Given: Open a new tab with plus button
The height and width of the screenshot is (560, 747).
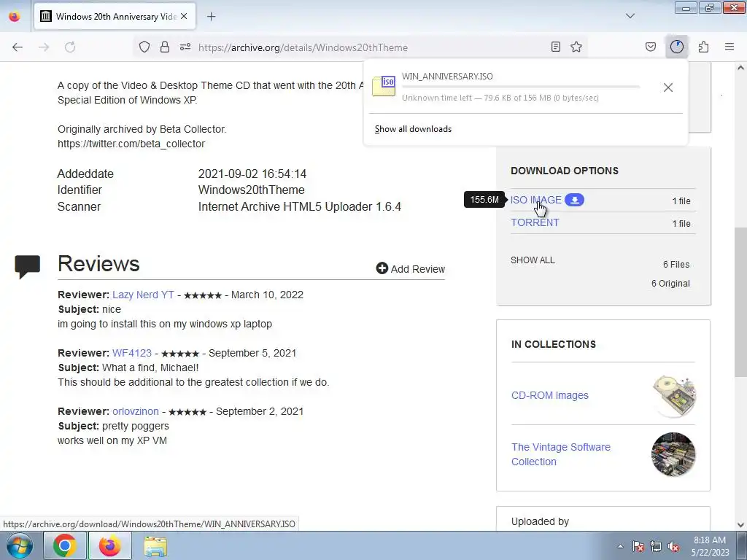Looking at the screenshot, I should tap(212, 17).
